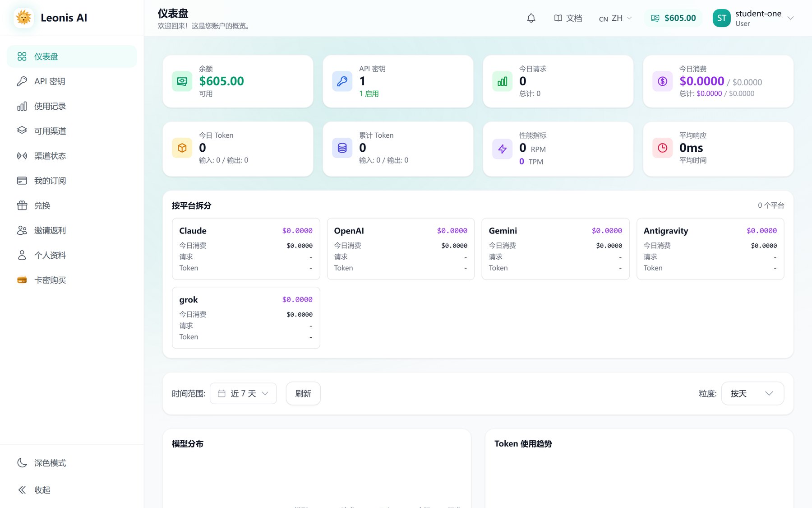Click the 兑换 gift icon
The image size is (812, 508).
pos(22,205)
